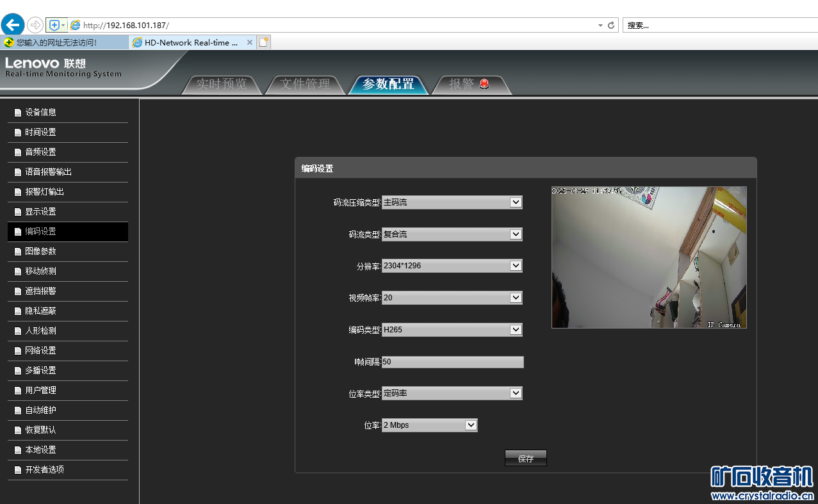Expand the 码流压缩类型 dropdown
The width and height of the screenshot is (818, 504).
coord(452,202)
